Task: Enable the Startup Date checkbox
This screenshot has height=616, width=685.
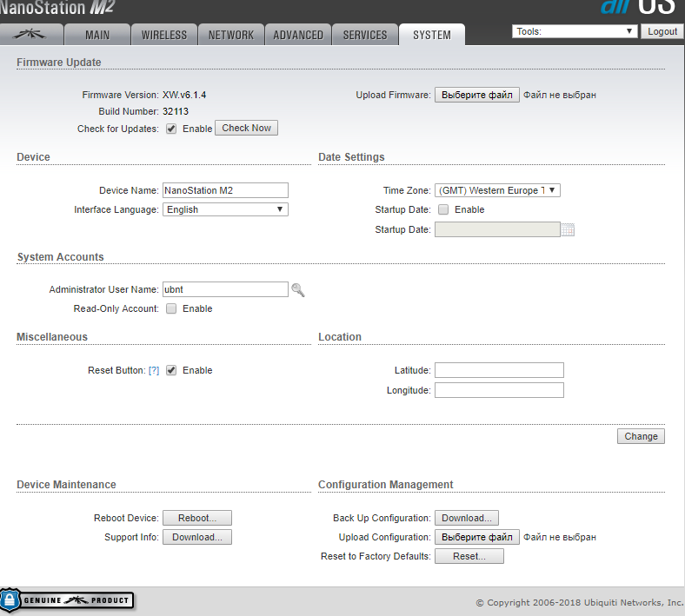Action: click(x=443, y=209)
